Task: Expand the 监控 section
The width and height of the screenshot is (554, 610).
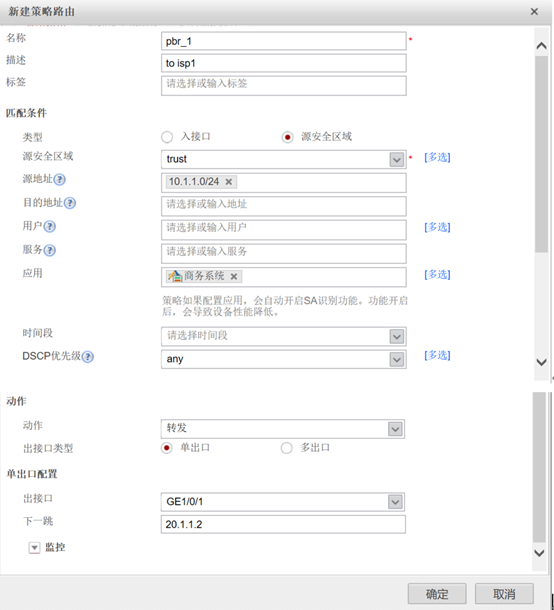Action: click(x=34, y=548)
